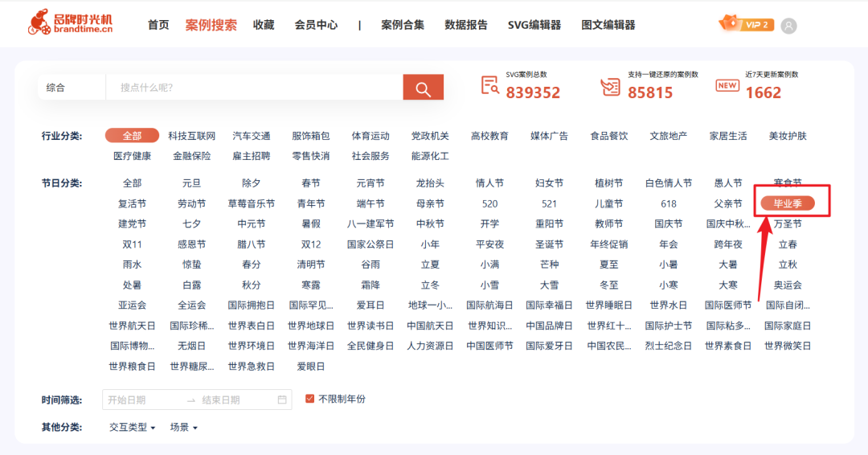Choose the 奥运会 filter
This screenshot has height=455, width=868.
(788, 285)
